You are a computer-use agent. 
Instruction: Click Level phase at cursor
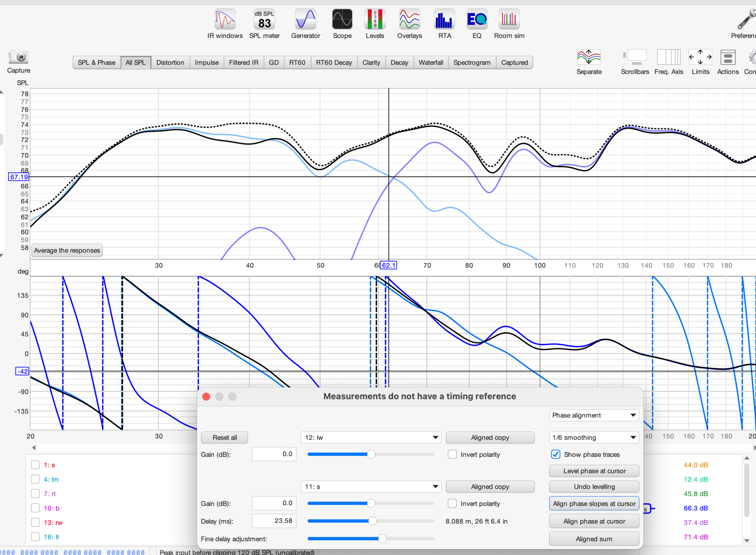click(594, 471)
